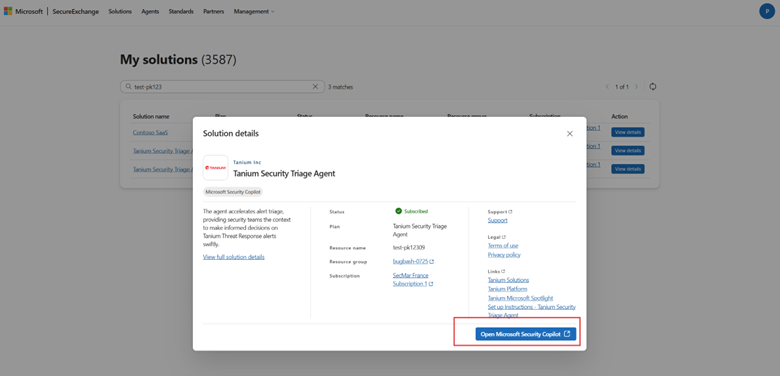Click the SecureExchange brand title

tap(76, 11)
